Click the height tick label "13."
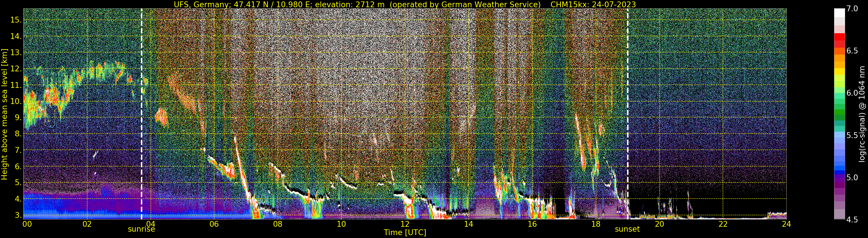 pyautogui.click(x=16, y=53)
